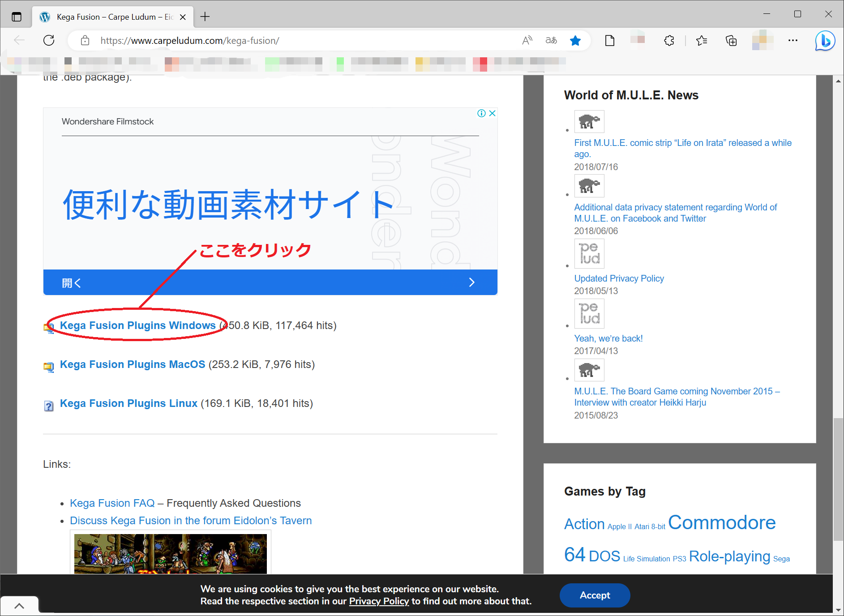
Task: Click the scrollbar down arrow
Action: point(838,609)
